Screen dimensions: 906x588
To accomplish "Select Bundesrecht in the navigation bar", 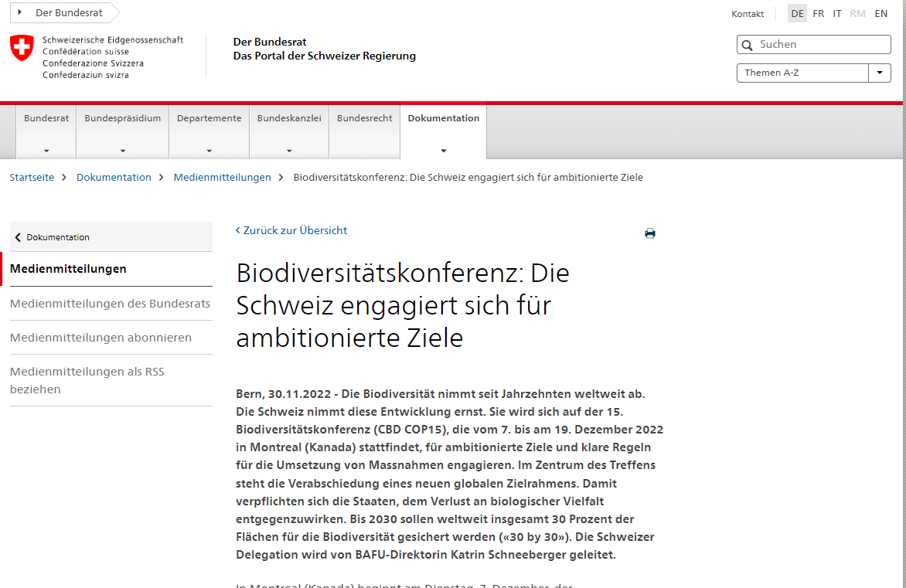I will pos(363,117).
